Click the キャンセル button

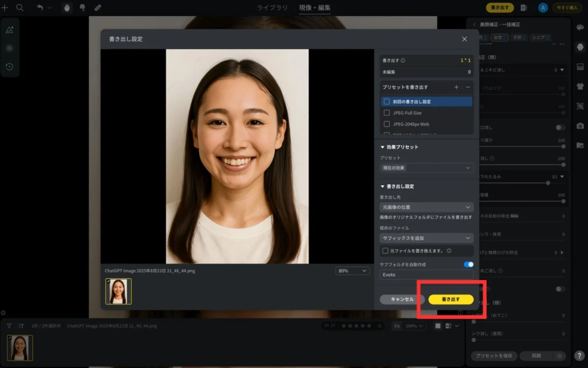pos(402,299)
